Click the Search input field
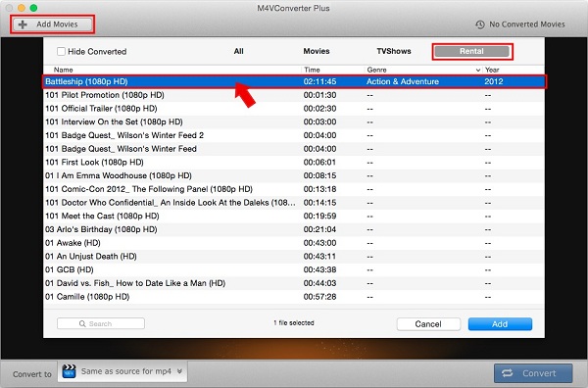 pos(101,323)
